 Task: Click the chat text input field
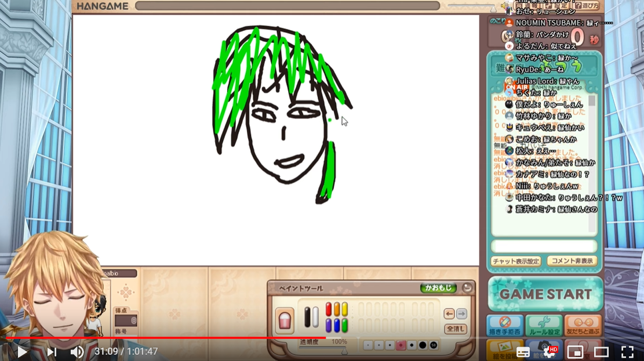pos(544,246)
